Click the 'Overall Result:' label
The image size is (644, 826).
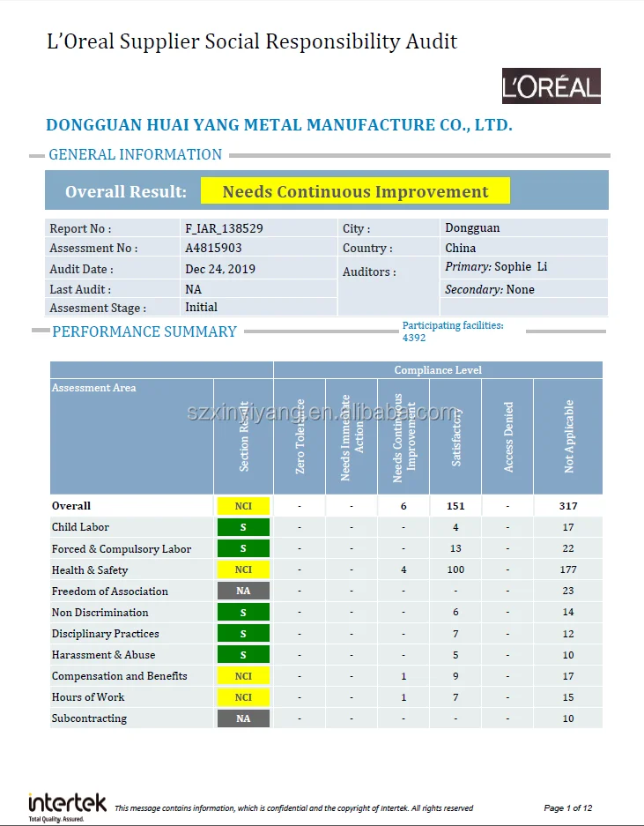pyautogui.click(x=126, y=191)
